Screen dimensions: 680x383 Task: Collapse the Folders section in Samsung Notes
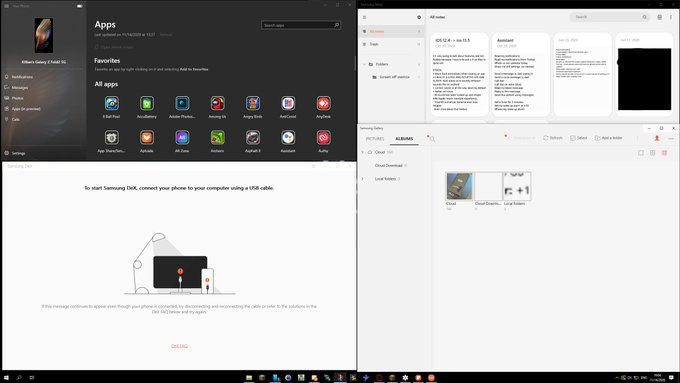(x=364, y=64)
